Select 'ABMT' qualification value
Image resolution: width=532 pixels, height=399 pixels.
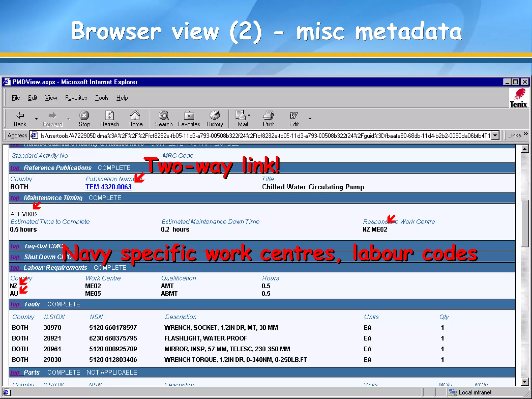[169, 294]
